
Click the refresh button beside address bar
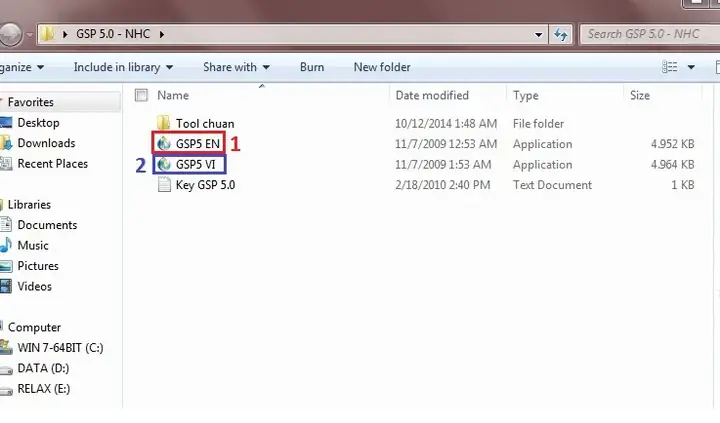coord(561,34)
